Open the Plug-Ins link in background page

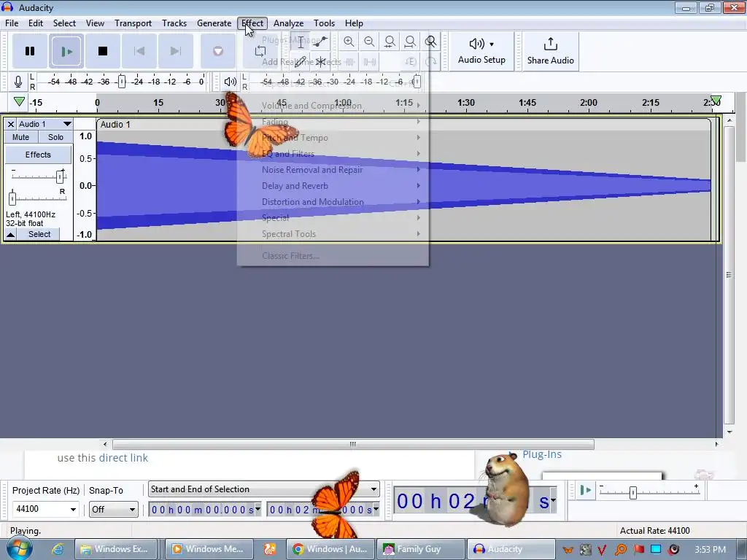(542, 455)
